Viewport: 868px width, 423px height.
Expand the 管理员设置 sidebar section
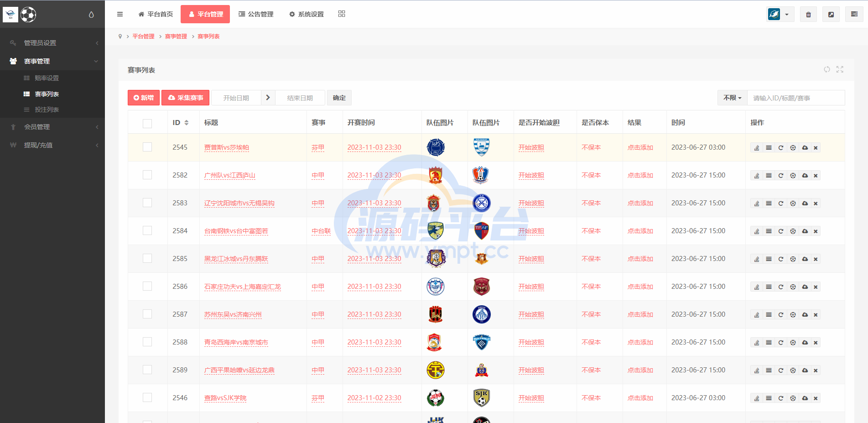pos(52,43)
